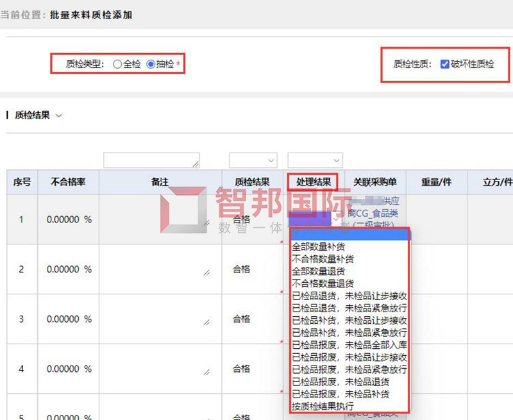Click the 不合格率 column header
Screen dimensions: 513x420
pyautogui.click(x=69, y=182)
